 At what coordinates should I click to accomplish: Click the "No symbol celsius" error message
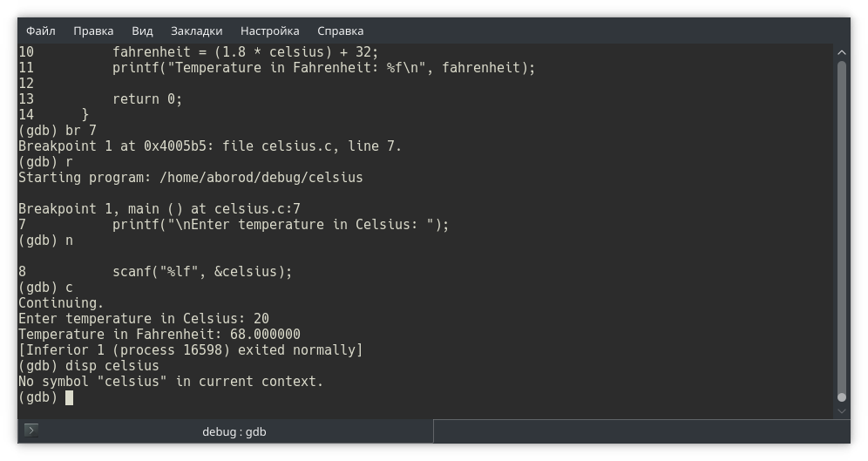tap(171, 382)
